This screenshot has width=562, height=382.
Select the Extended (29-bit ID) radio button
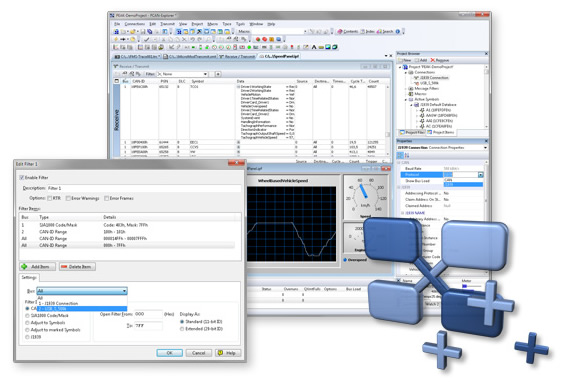(182, 329)
